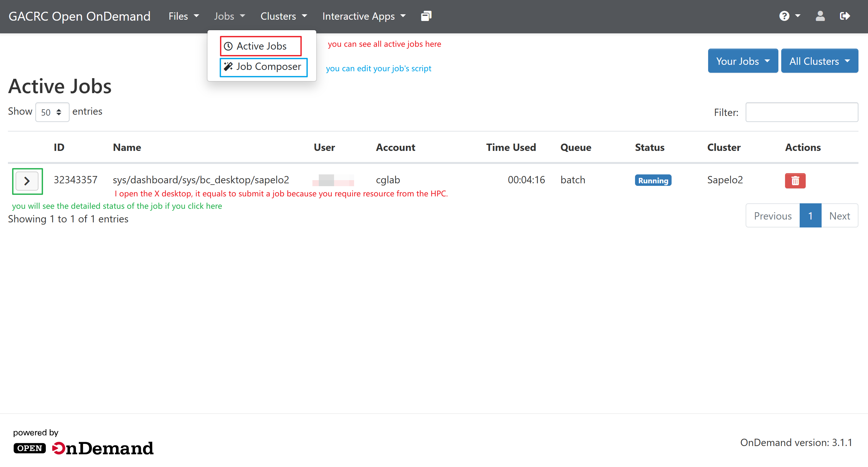868x467 pixels.
Task: Click the clock icon beside Active Jobs
Action: click(x=228, y=46)
